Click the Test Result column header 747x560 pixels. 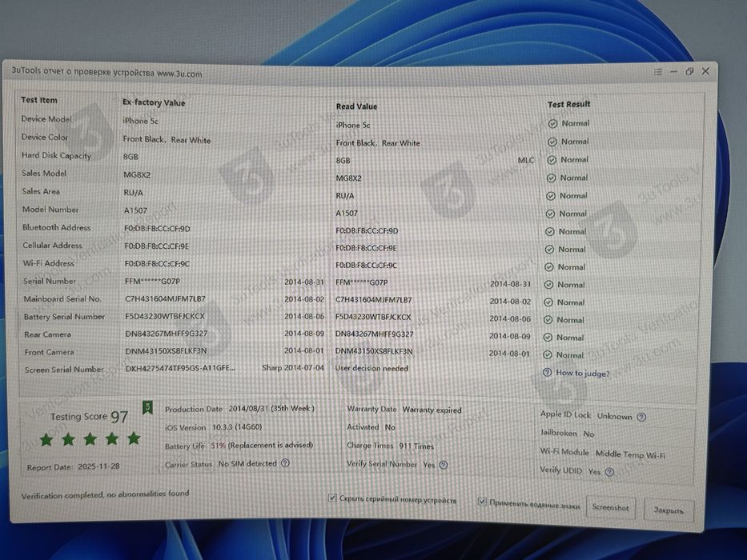(x=568, y=104)
